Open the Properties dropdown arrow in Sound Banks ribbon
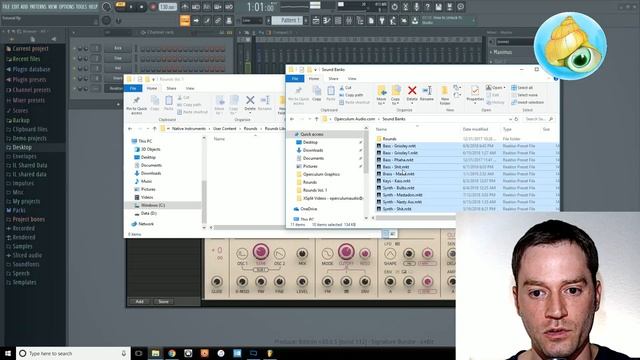This screenshot has height=360, width=640. coord(475,103)
